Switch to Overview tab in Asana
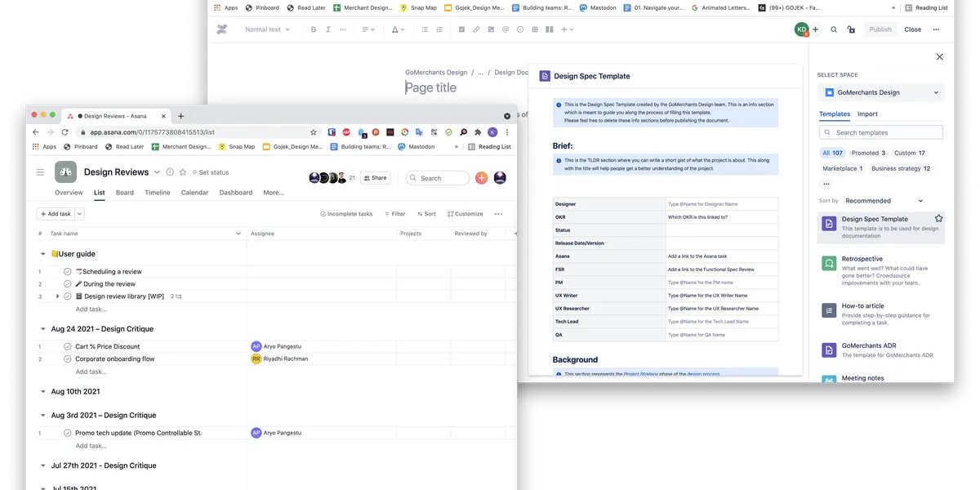 pyautogui.click(x=69, y=193)
